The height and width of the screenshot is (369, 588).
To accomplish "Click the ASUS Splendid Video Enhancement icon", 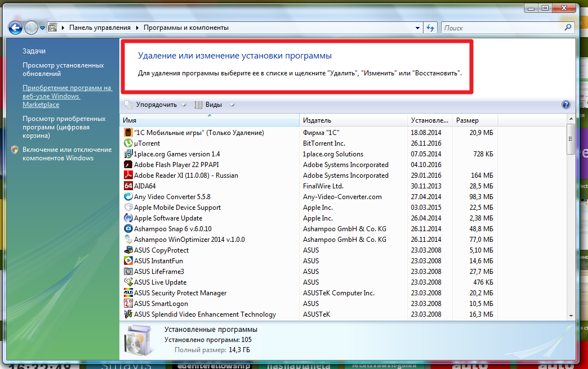I will tap(128, 314).
